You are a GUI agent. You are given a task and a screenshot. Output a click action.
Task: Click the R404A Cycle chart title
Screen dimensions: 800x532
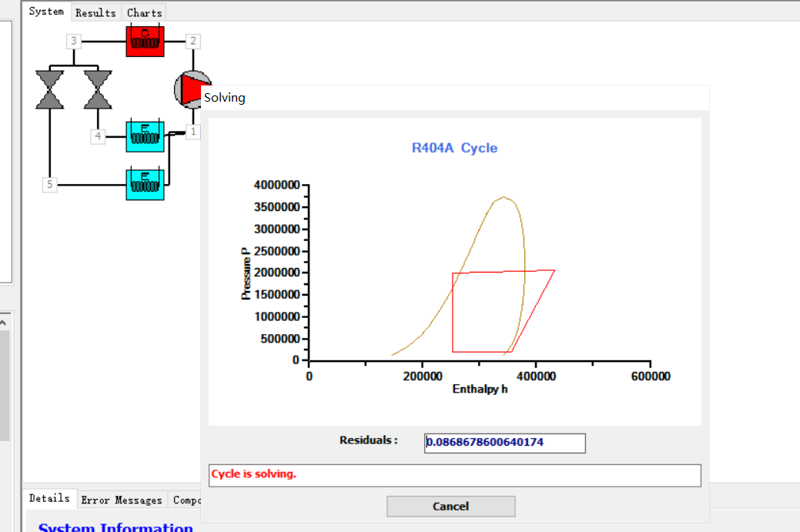[454, 148]
